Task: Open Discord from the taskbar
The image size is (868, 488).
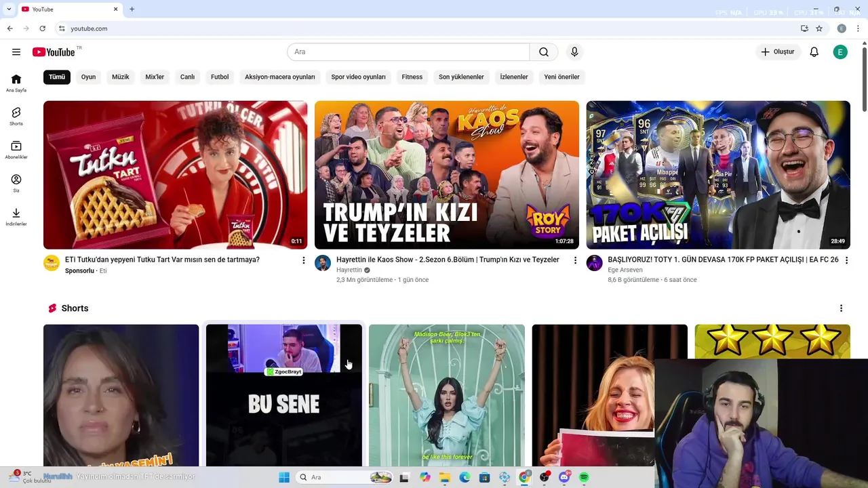Action: (x=564, y=478)
